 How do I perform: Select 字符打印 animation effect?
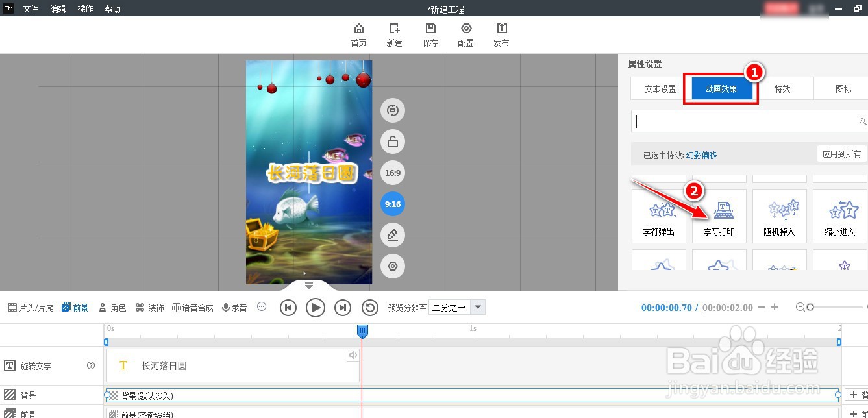coord(719,216)
